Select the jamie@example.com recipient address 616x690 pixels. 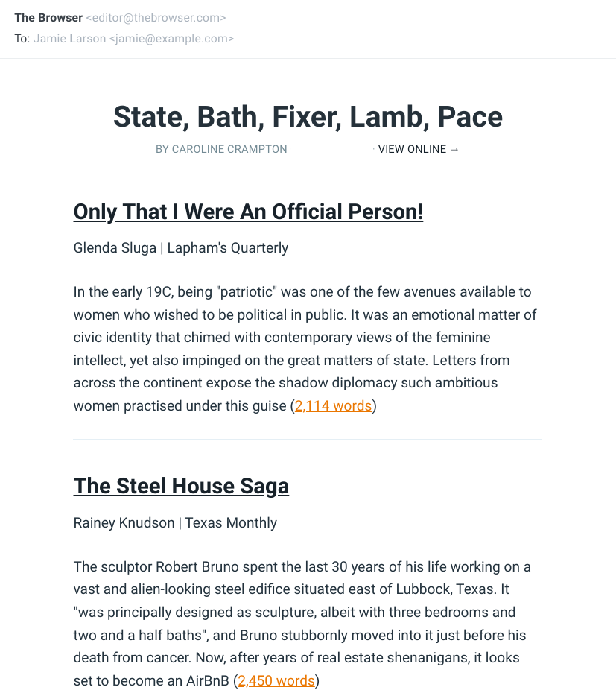coord(171,39)
